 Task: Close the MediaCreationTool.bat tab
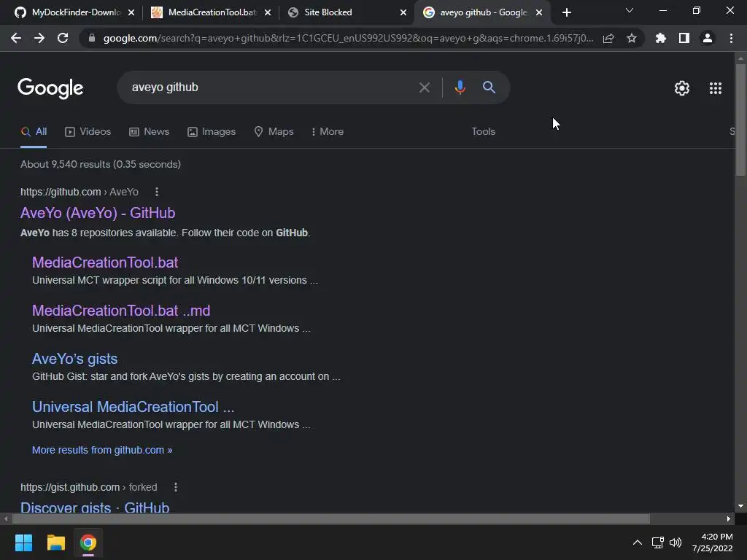268,12
